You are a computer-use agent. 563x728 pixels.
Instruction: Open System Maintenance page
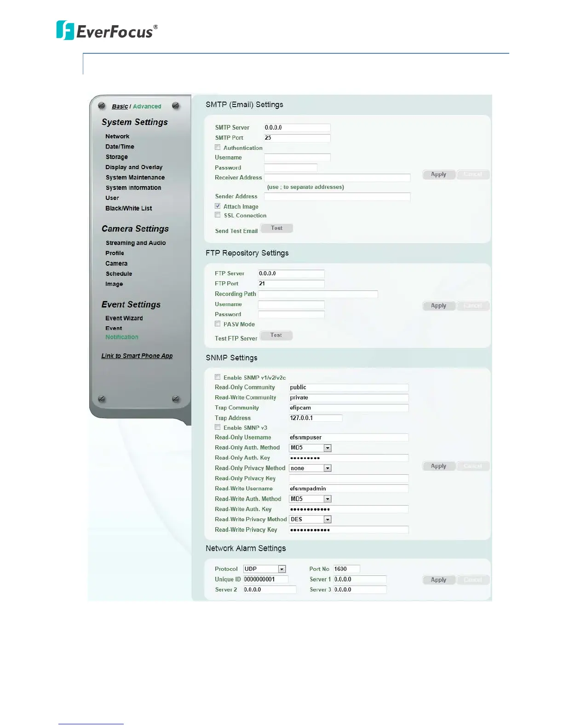135,177
